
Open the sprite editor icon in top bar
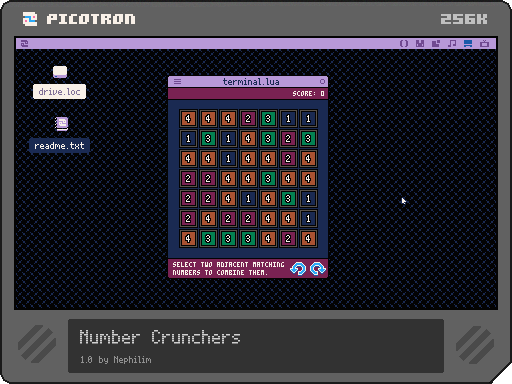[420, 44]
